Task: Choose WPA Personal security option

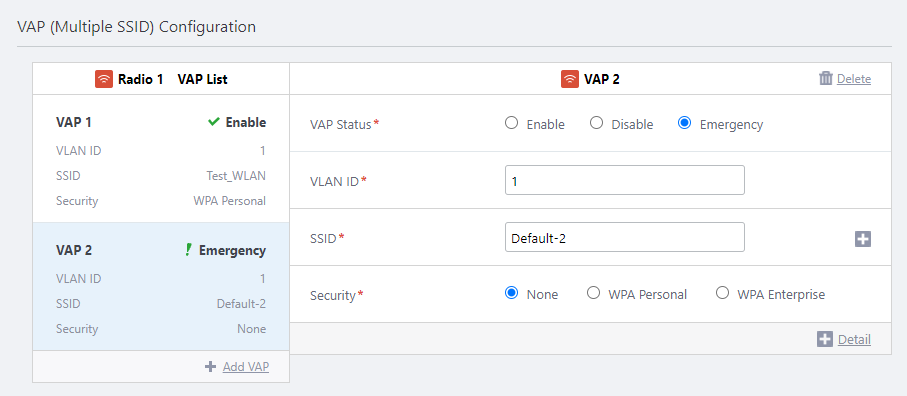Action: (x=593, y=293)
